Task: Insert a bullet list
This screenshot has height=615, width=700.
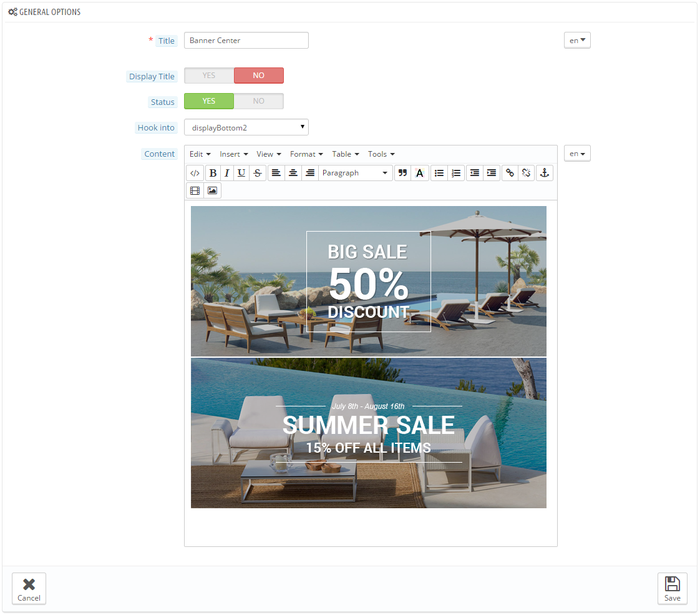Action: [439, 174]
